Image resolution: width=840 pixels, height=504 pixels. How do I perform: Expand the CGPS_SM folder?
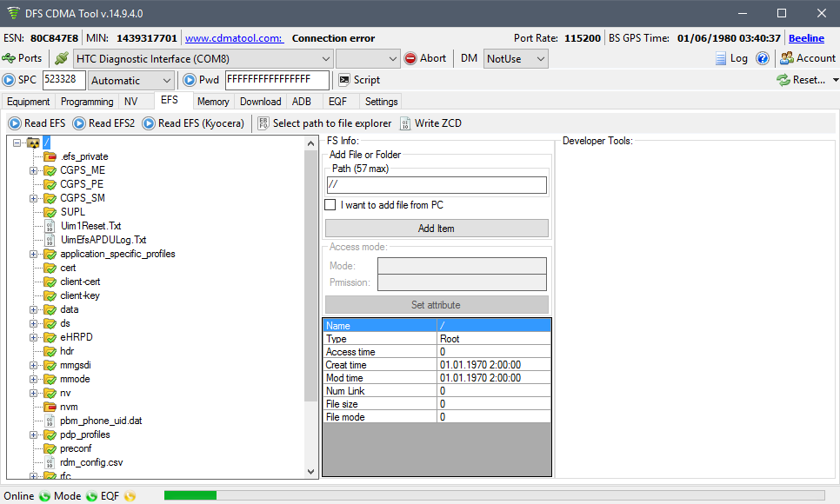coord(33,199)
